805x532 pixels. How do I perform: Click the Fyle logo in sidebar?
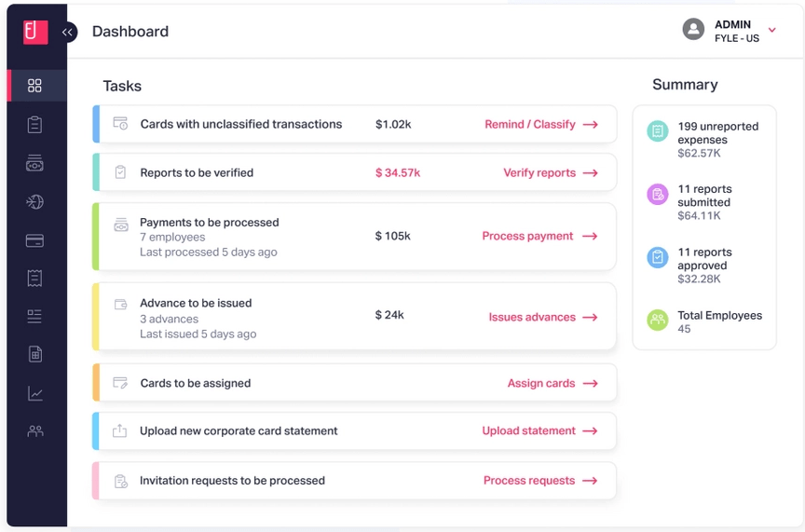pyautogui.click(x=35, y=32)
